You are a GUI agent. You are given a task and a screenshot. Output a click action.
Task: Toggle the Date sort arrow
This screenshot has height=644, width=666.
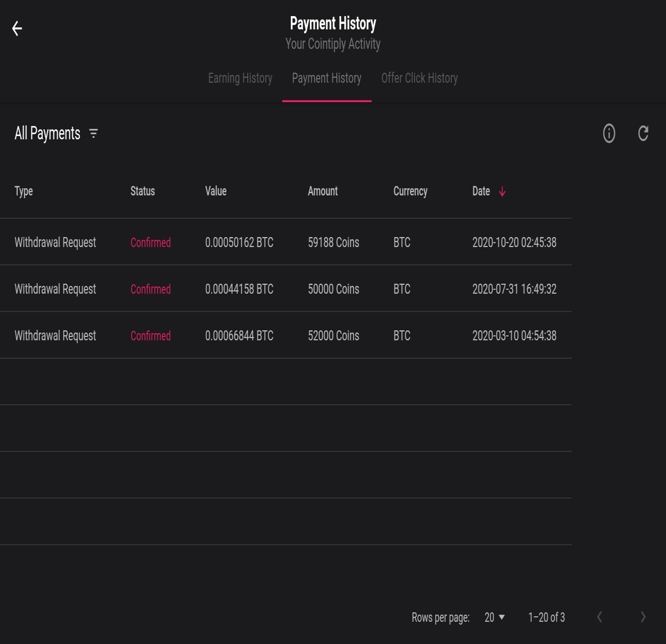(502, 192)
